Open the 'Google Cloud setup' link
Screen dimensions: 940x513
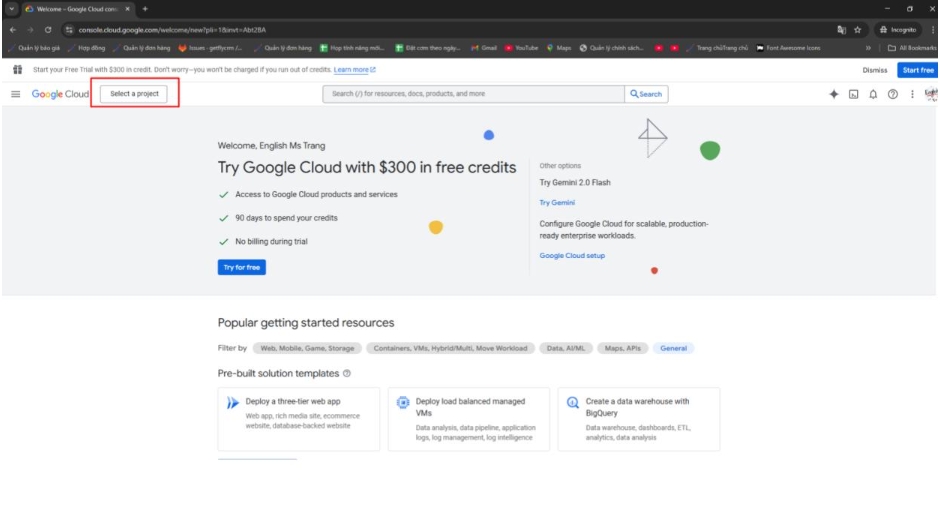(572, 255)
